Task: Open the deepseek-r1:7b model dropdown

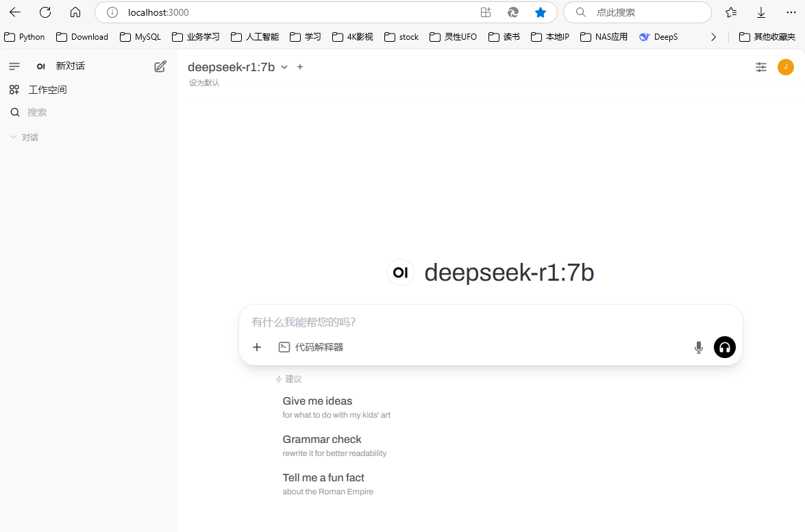Action: [x=238, y=67]
